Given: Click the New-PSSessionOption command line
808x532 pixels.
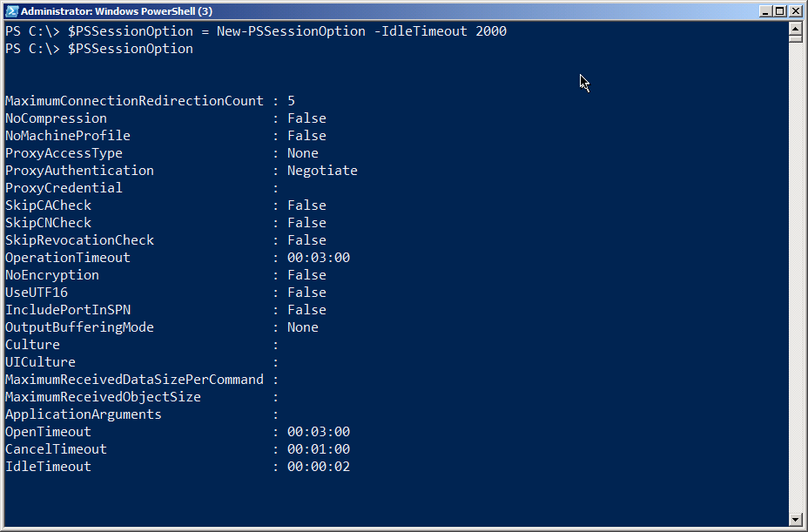Looking at the screenshot, I should [287, 31].
